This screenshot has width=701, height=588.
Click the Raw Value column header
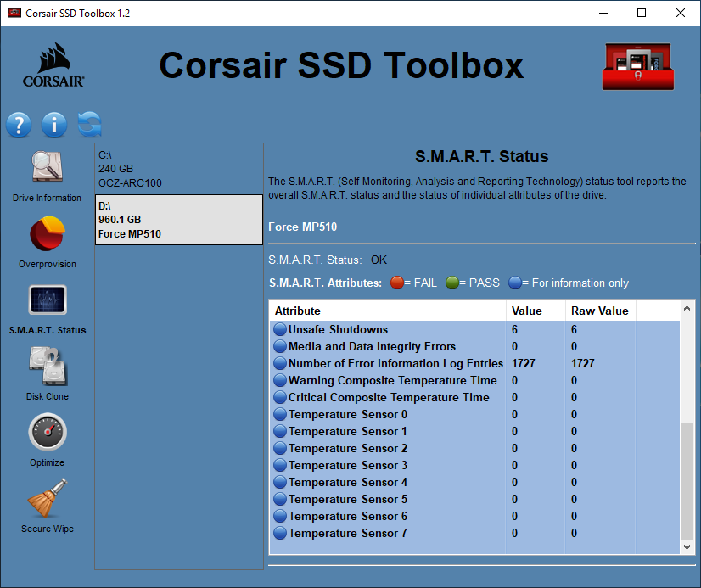point(599,311)
